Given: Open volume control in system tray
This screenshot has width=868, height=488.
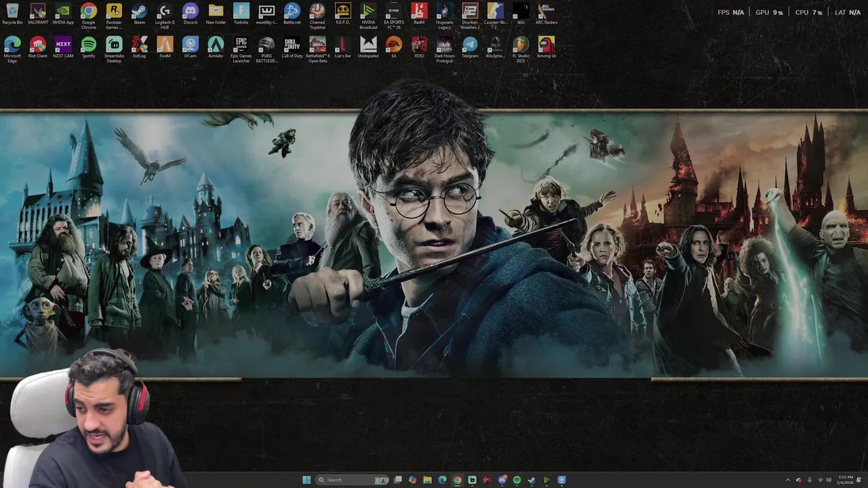Looking at the screenshot, I should [829, 480].
